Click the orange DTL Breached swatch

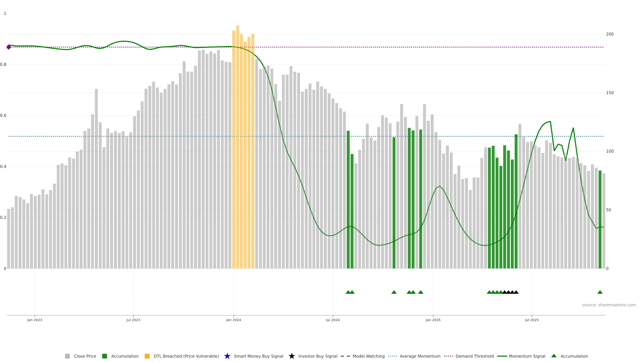[147, 356]
